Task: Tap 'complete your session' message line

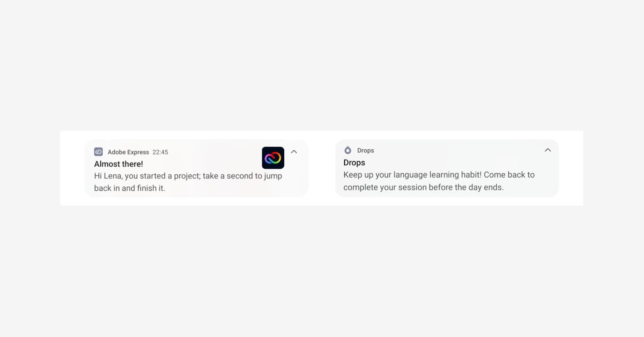Action: (423, 187)
